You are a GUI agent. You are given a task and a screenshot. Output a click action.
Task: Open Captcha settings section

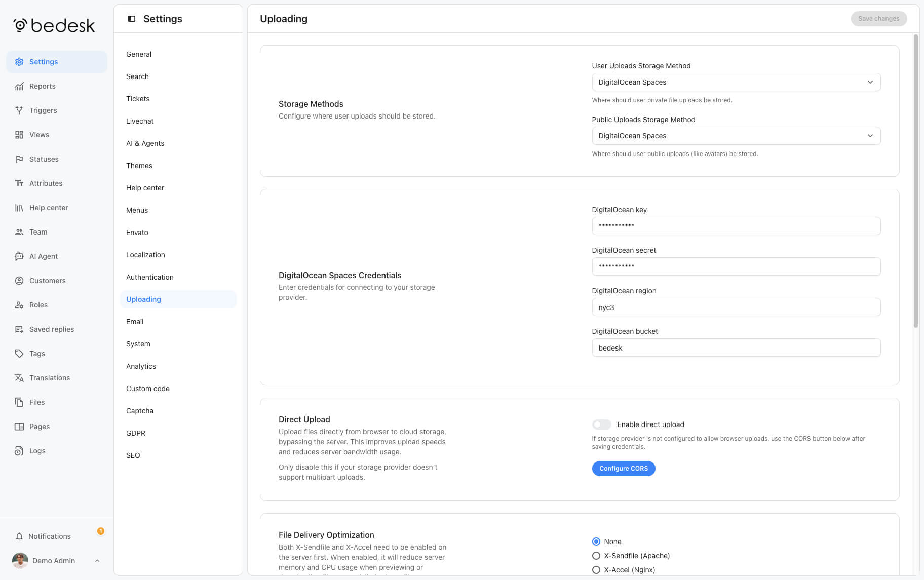178,411
